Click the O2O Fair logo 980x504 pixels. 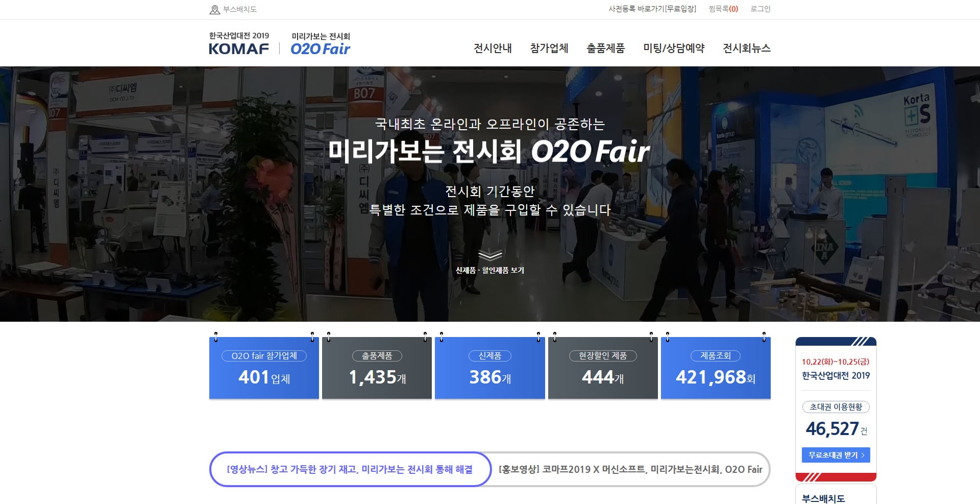[321, 44]
